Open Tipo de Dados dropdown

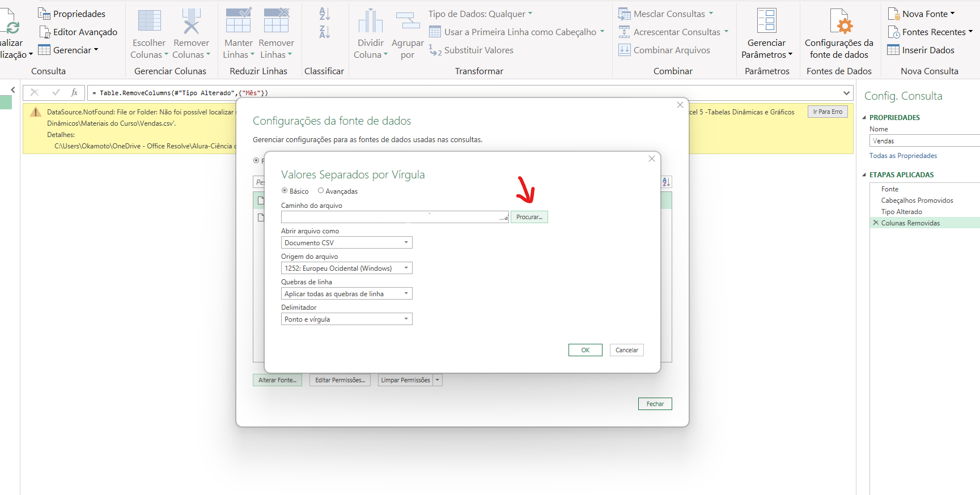pos(480,14)
